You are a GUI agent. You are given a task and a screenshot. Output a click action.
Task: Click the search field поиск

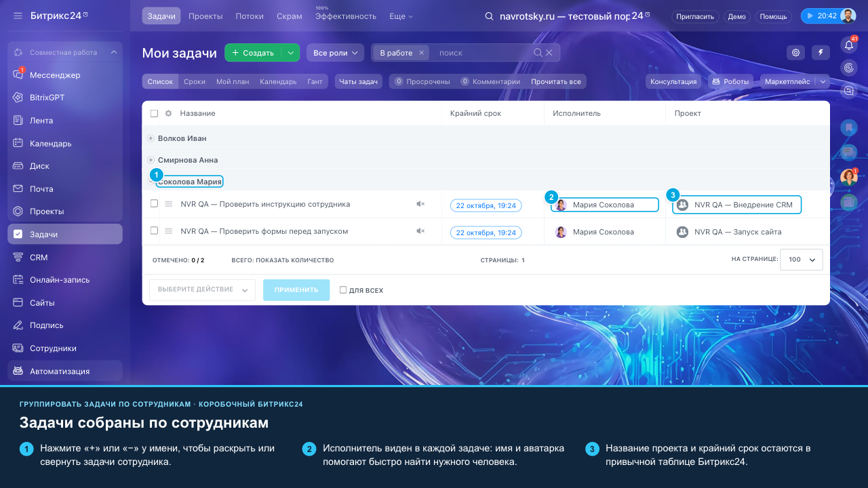click(x=481, y=53)
